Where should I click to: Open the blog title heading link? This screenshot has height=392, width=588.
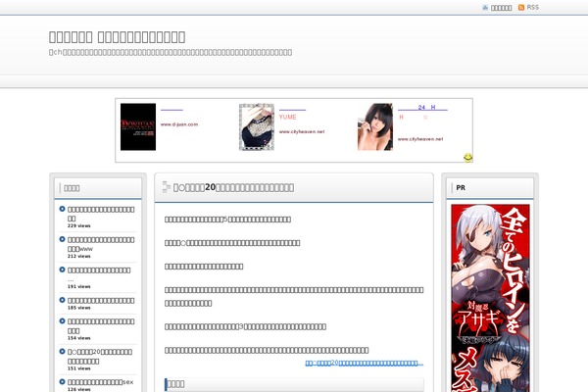[x=117, y=37]
